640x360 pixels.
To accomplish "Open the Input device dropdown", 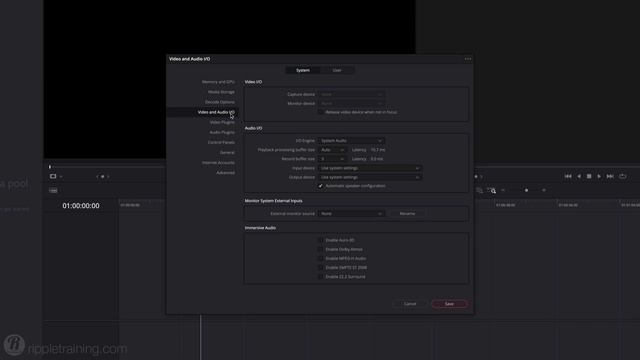I will tap(370, 168).
